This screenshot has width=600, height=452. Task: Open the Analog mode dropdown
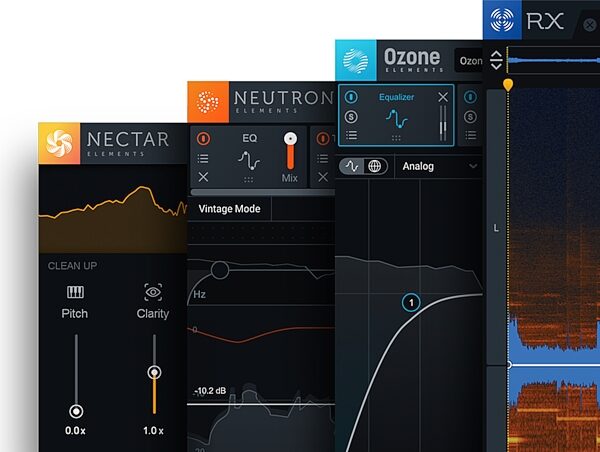[439, 166]
